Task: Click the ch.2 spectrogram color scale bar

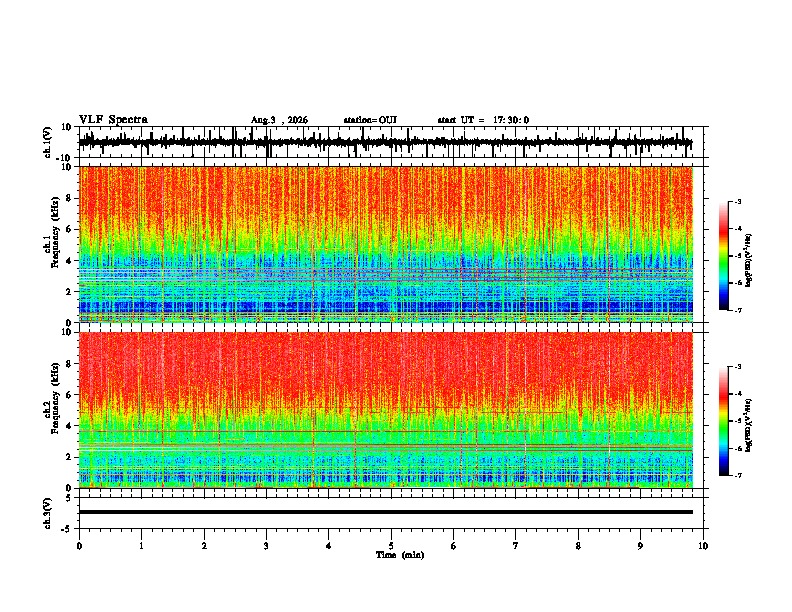Action: click(x=723, y=421)
